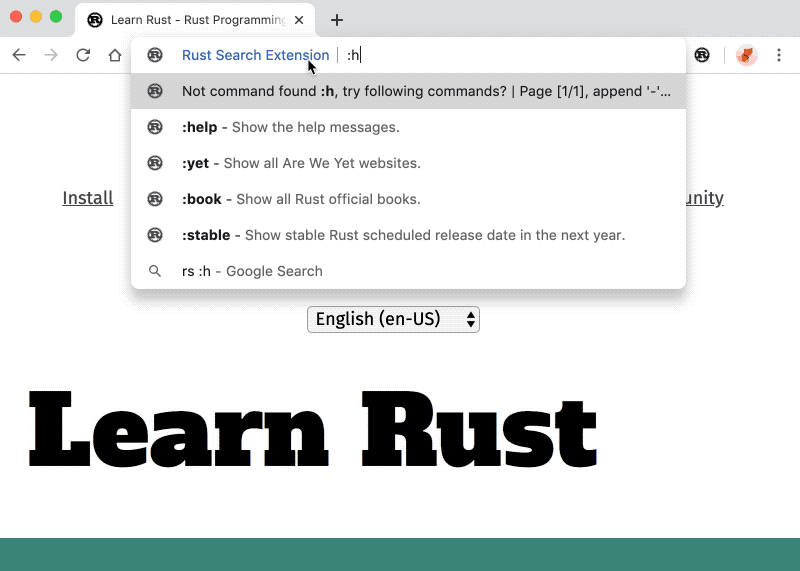
Task: Select the Learn Rust browser tab
Action: tap(195, 20)
